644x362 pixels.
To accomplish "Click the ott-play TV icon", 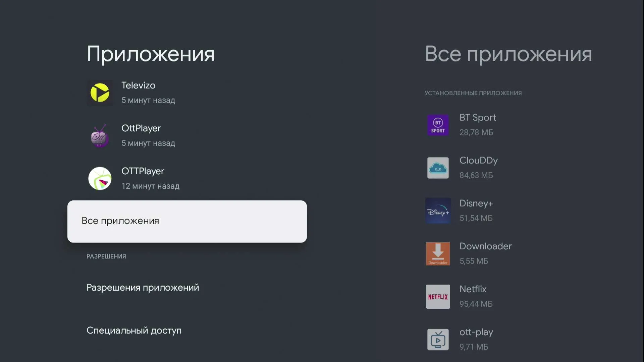I will [x=438, y=339].
